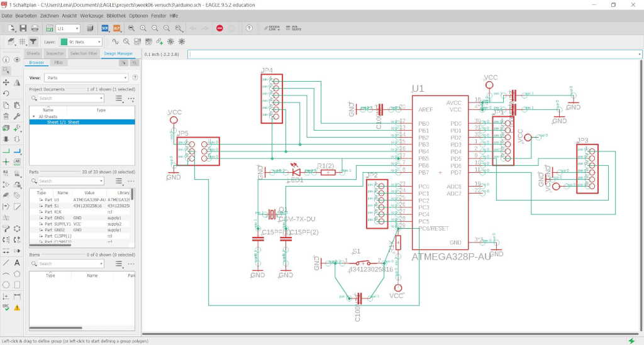Select the Mirror tool
The height and width of the screenshot is (345, 644).
point(17,82)
